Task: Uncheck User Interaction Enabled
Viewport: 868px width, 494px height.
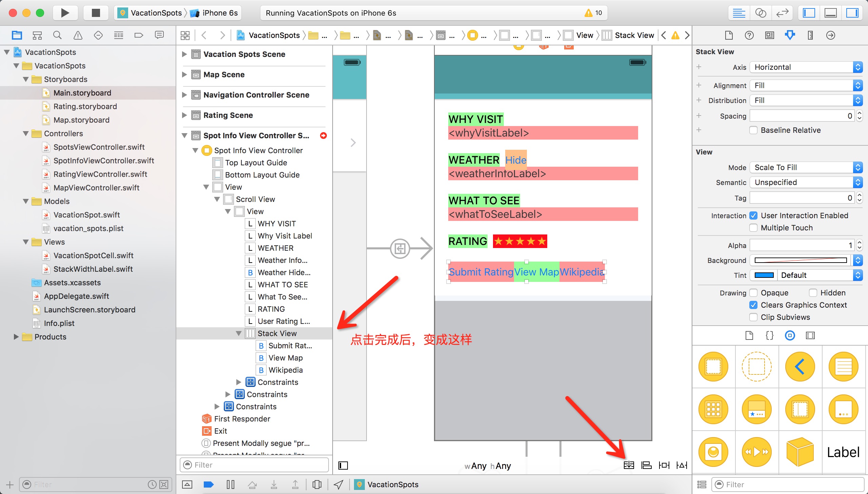Action: pyautogui.click(x=753, y=215)
